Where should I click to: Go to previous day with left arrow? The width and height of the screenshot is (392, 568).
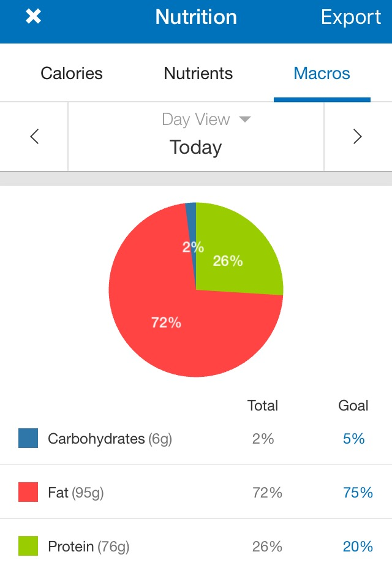[34, 137]
